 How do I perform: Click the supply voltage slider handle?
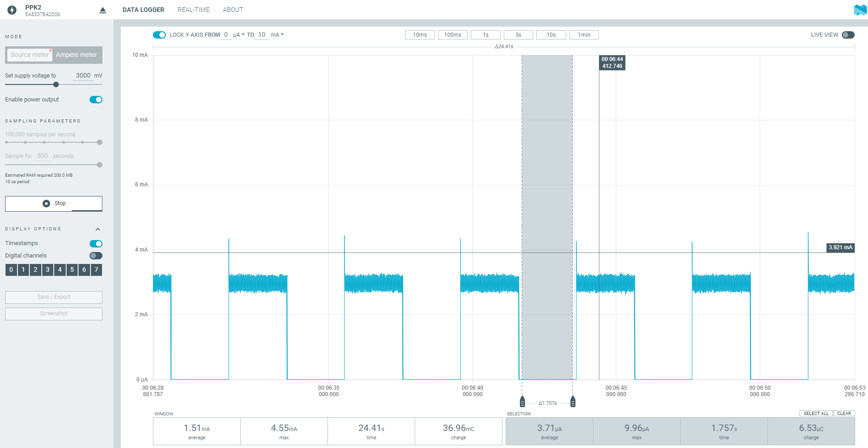56,84
